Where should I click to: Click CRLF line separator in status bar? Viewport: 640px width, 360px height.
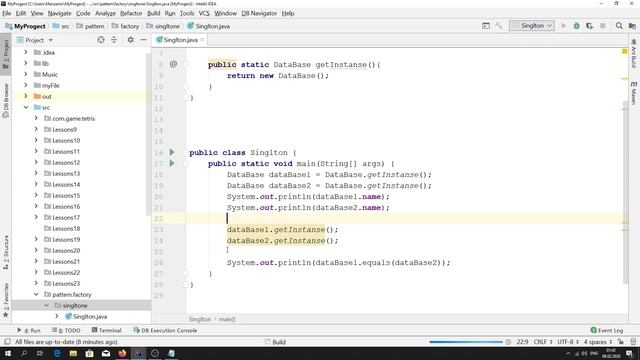coord(543,342)
